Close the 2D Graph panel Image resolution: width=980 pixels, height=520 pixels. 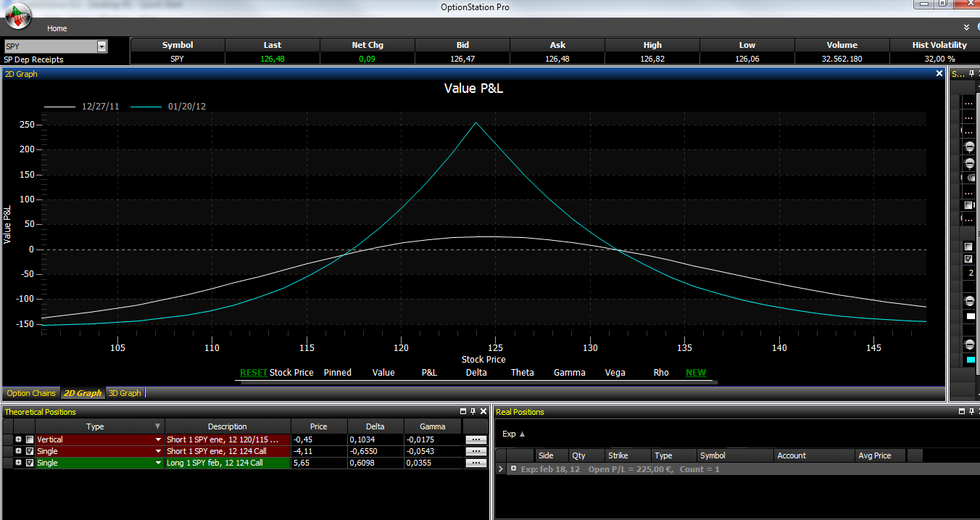pos(939,73)
